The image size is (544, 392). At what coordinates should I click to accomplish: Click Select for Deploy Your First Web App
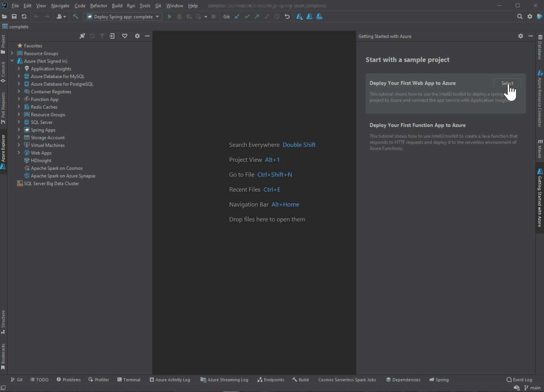(507, 83)
